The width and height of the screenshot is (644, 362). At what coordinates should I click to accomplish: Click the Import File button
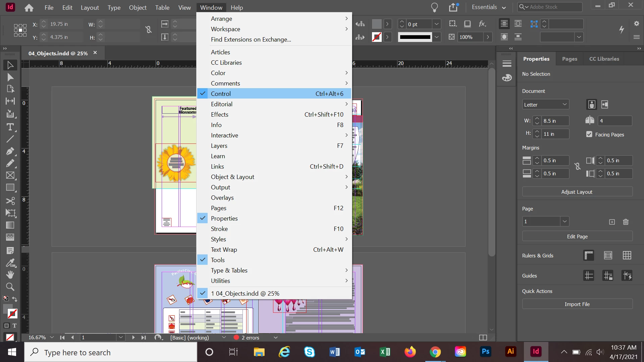(x=577, y=304)
